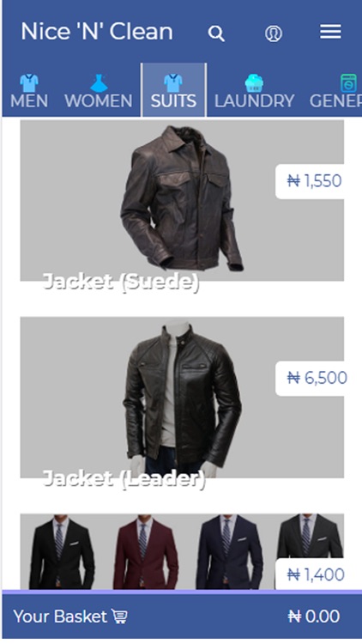Select the LAUNDRY category tab
The image size is (362, 644).
(255, 91)
